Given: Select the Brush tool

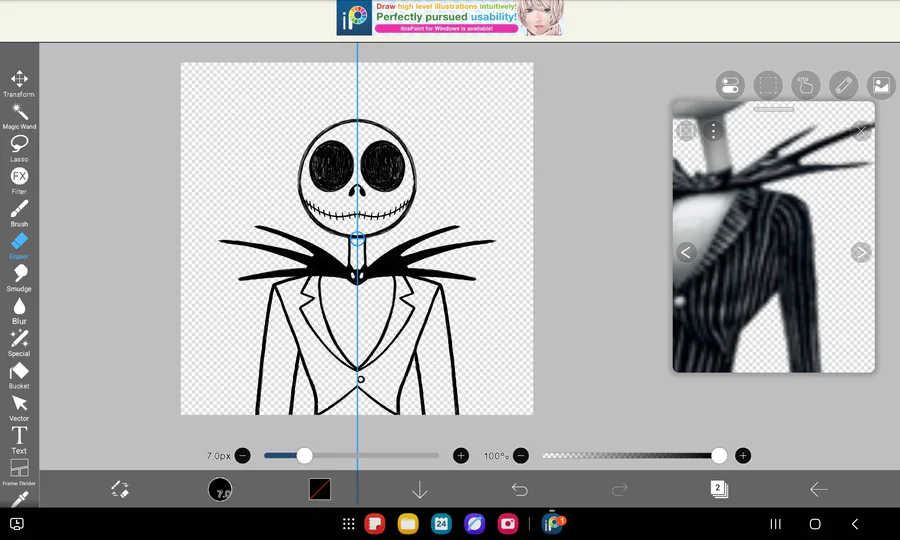Looking at the screenshot, I should 19,213.
